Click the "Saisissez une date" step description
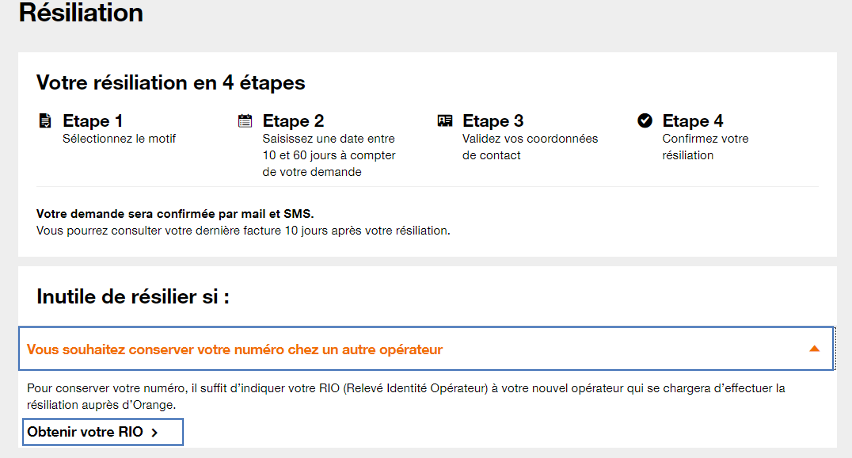 [x=329, y=155]
